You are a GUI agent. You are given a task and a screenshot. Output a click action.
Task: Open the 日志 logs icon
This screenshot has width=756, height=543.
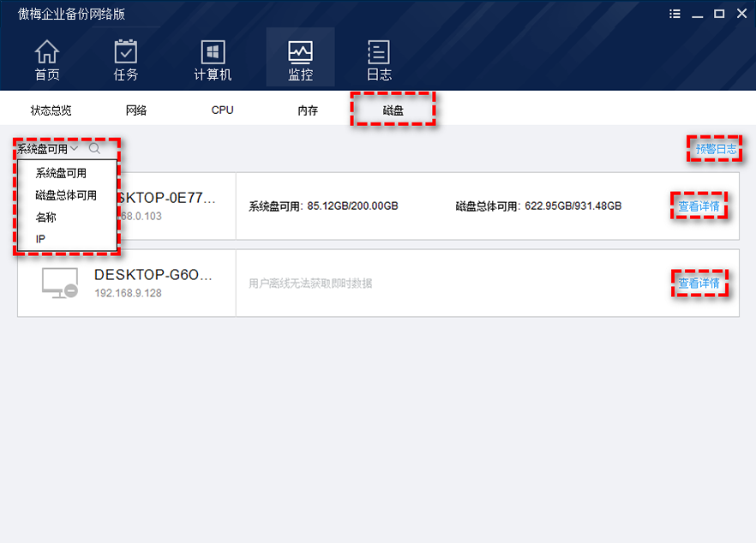(x=379, y=60)
